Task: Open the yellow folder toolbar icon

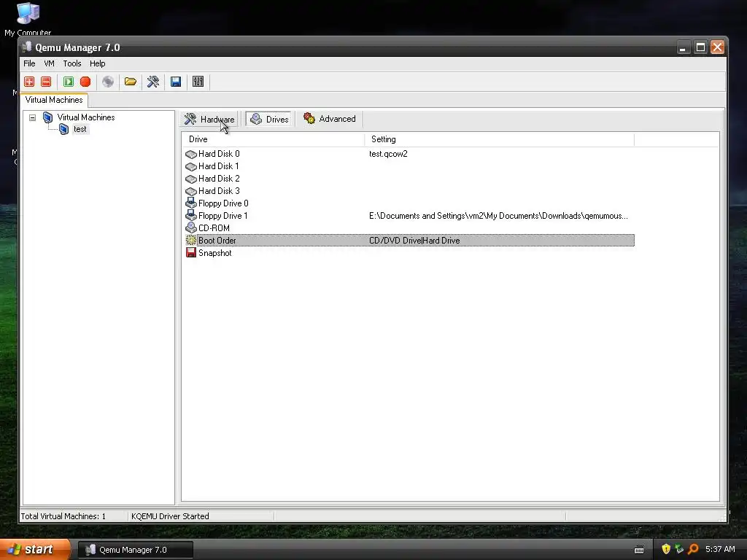Action: coord(131,82)
